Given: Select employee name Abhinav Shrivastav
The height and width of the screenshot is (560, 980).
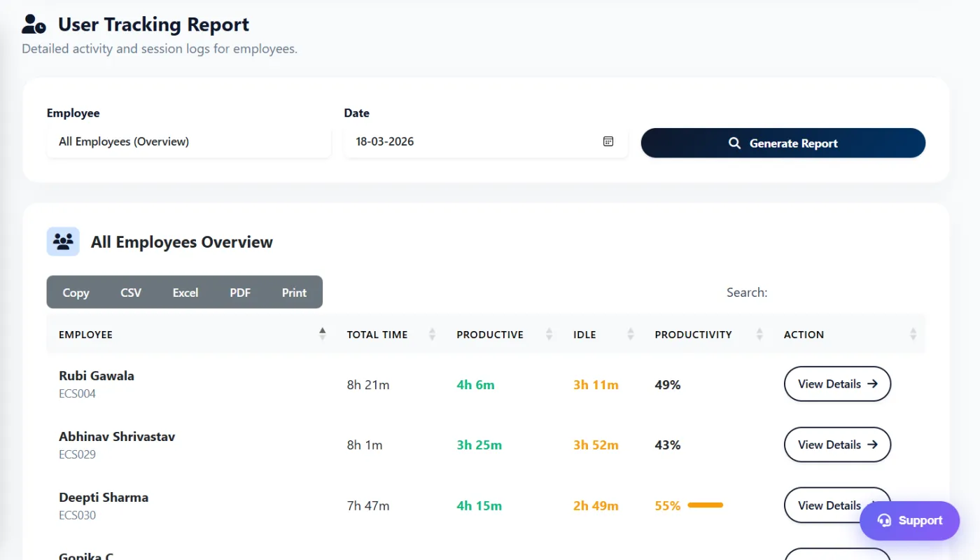Looking at the screenshot, I should (x=117, y=437).
